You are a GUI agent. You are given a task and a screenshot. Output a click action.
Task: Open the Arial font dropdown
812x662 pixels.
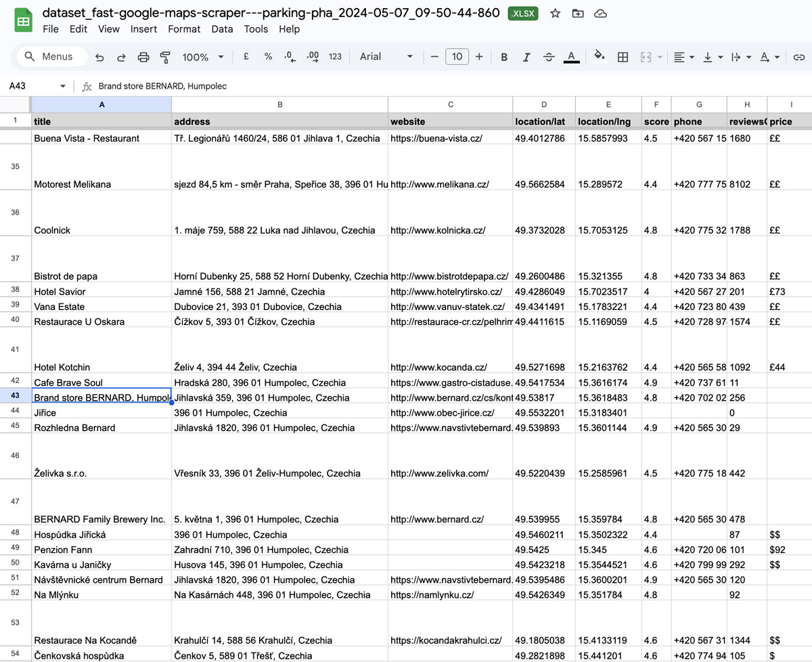(x=386, y=57)
